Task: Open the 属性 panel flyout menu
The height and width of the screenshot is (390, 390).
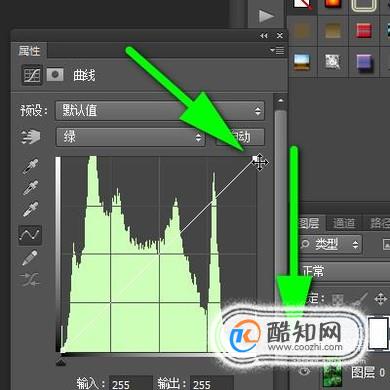Action: [x=277, y=50]
